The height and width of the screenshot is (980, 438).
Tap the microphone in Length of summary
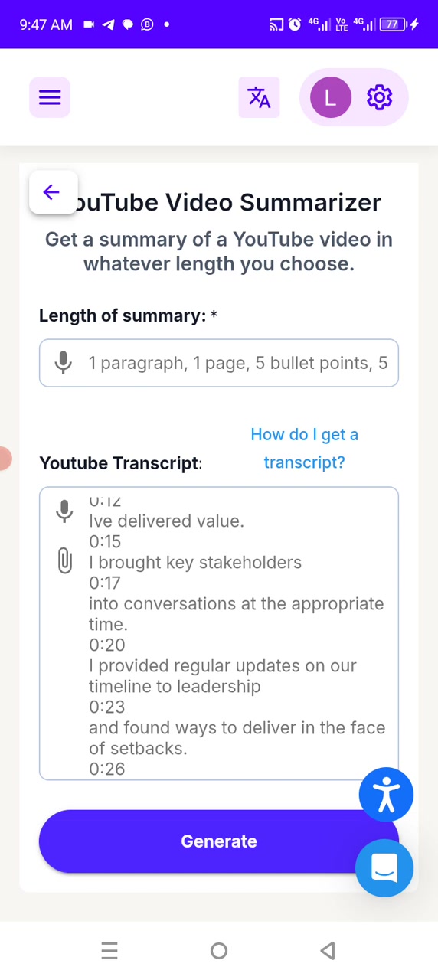coord(64,363)
